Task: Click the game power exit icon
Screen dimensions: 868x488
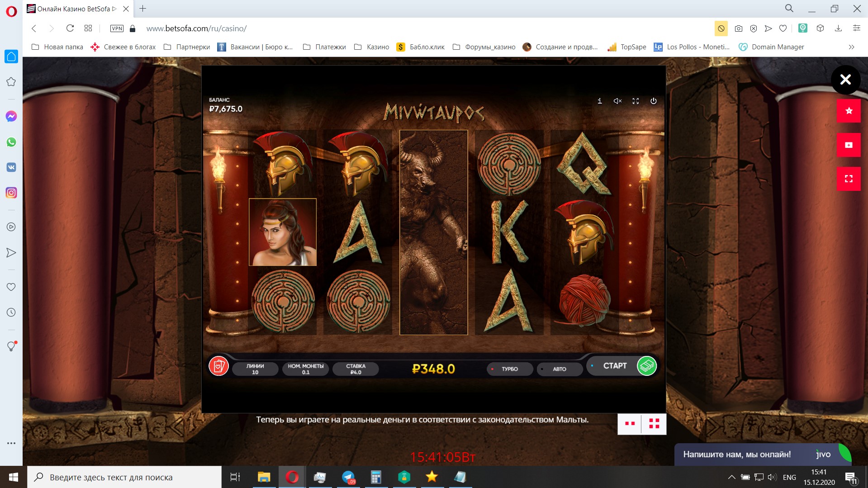Action: pos(654,101)
